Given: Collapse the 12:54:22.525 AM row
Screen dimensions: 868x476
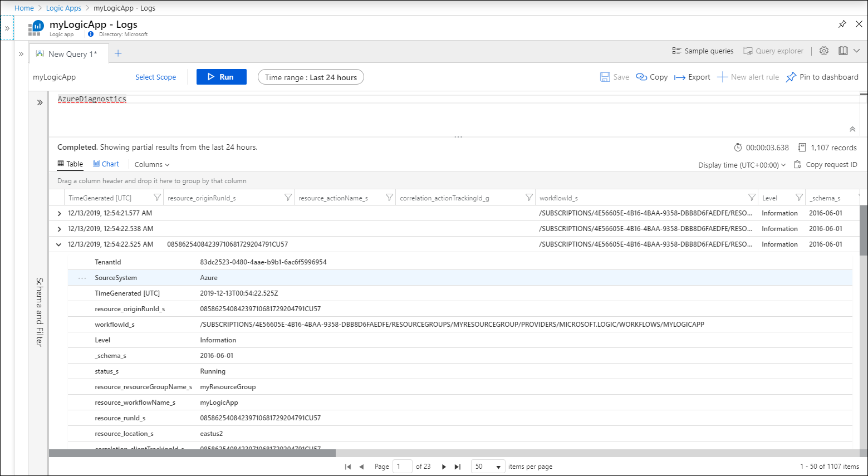Looking at the screenshot, I should tap(59, 244).
